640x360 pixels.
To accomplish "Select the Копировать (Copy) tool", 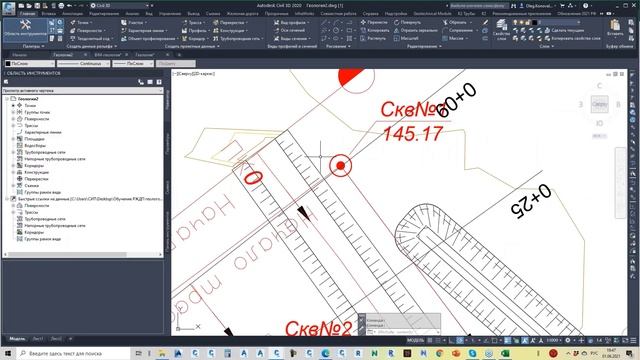I will [x=375, y=30].
